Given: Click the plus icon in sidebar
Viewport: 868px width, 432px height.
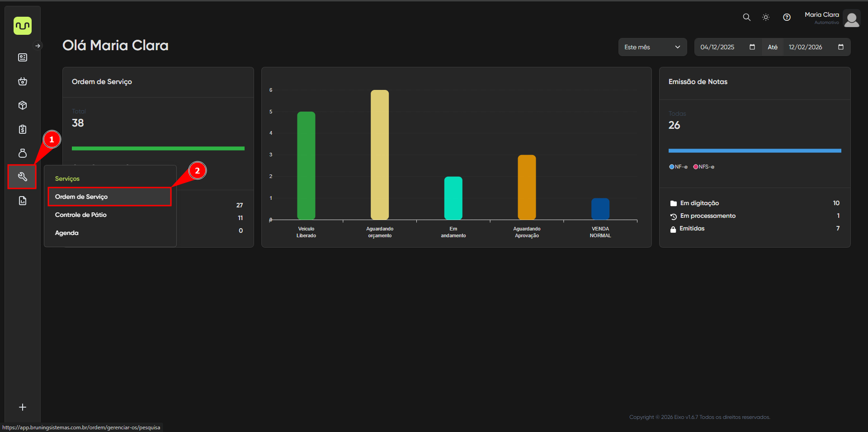Looking at the screenshot, I should pos(23,407).
